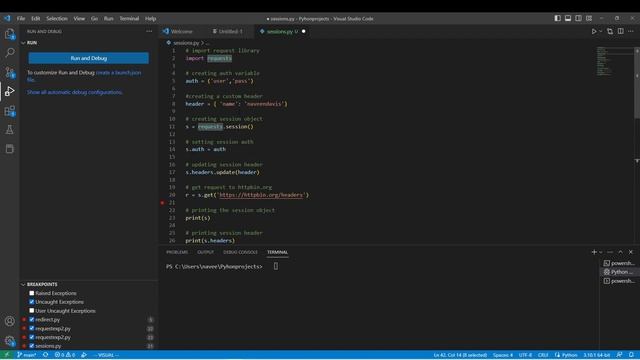Select Python interpreter 3.10.1 64-bit
The image size is (640, 360).
point(596,355)
